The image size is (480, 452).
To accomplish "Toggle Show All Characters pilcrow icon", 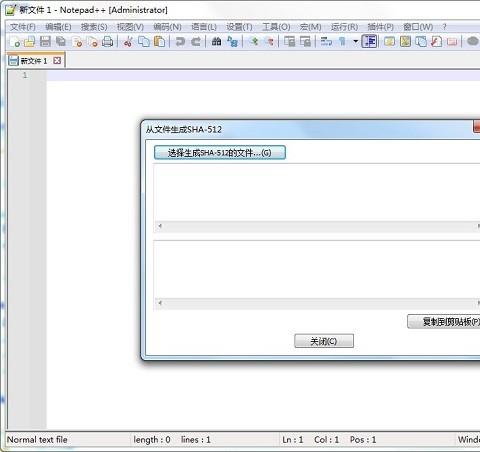I will (x=342, y=42).
